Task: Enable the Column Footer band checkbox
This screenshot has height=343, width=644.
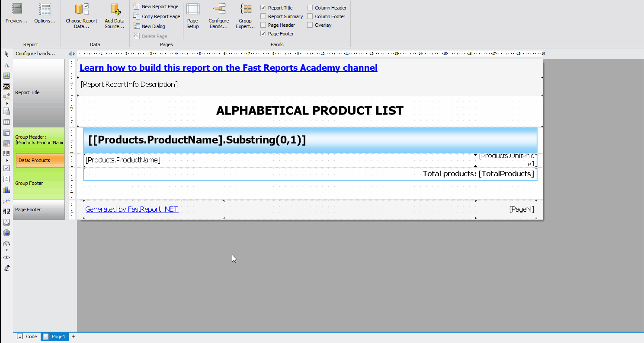Action: [x=310, y=16]
